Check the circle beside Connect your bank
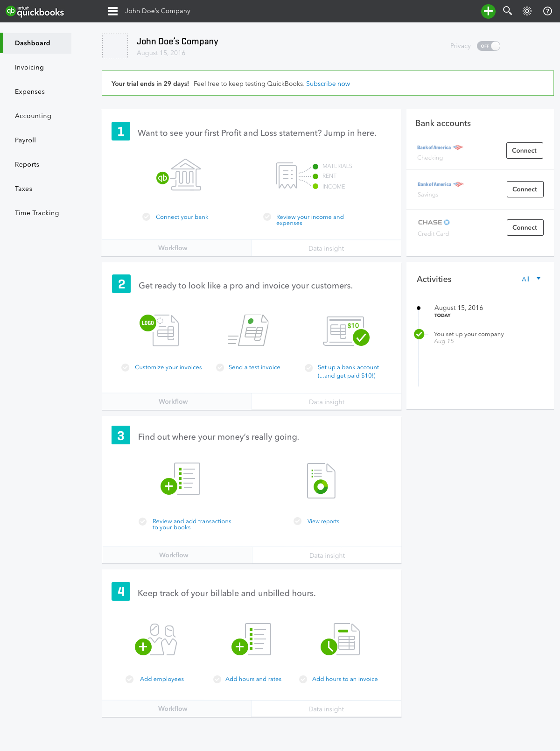The image size is (560, 751). [147, 217]
